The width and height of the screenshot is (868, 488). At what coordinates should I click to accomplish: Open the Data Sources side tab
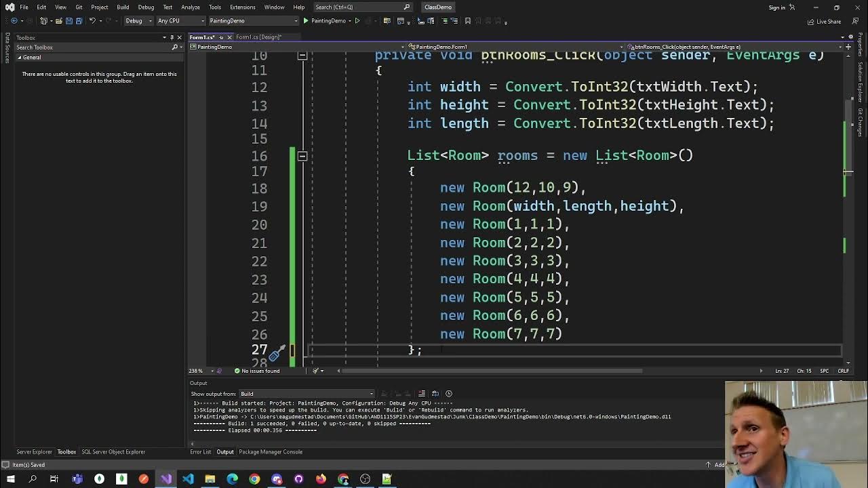[7, 49]
